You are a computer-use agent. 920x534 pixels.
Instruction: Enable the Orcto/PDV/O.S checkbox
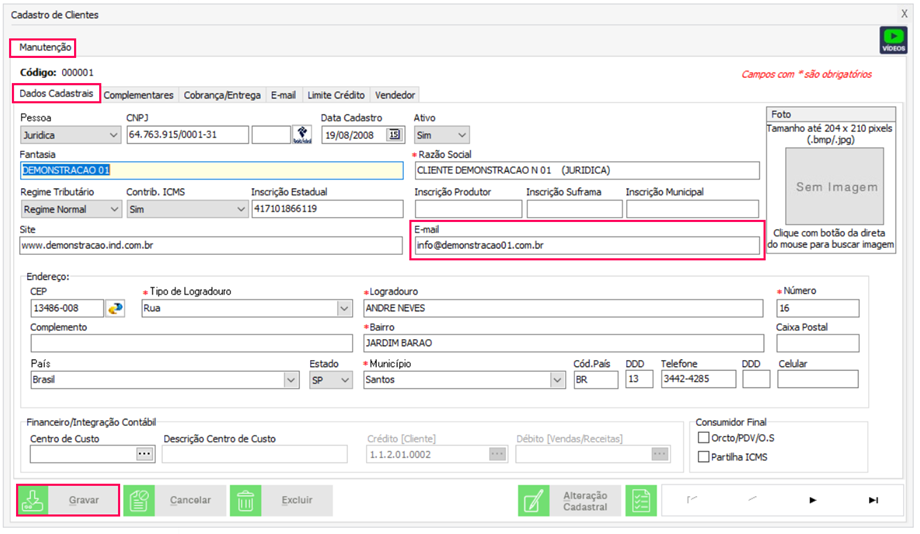pos(702,437)
